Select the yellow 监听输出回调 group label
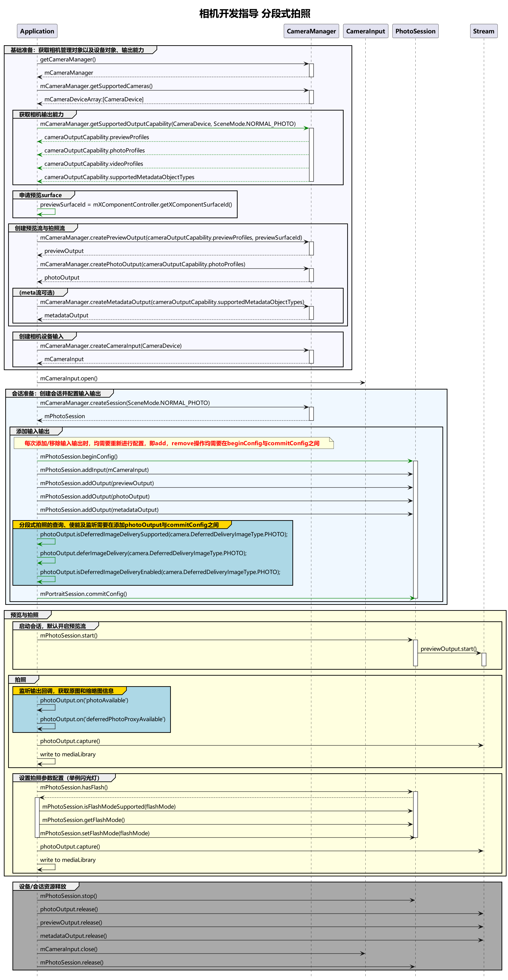Viewport: 508px width, 980px height. pos(67,691)
